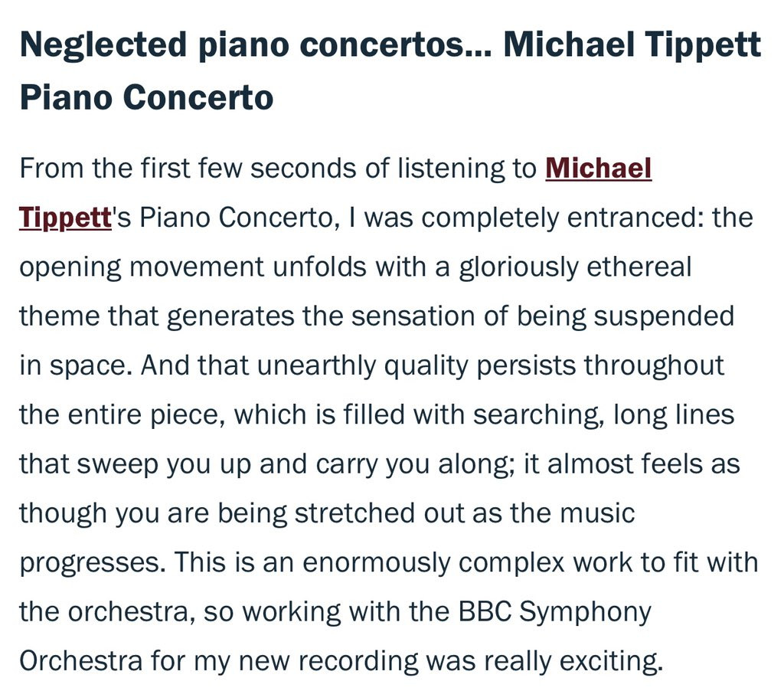Viewport: 784px width, 691px height.
Task: Follow the underlined Tippett link text
Action: 65,218
